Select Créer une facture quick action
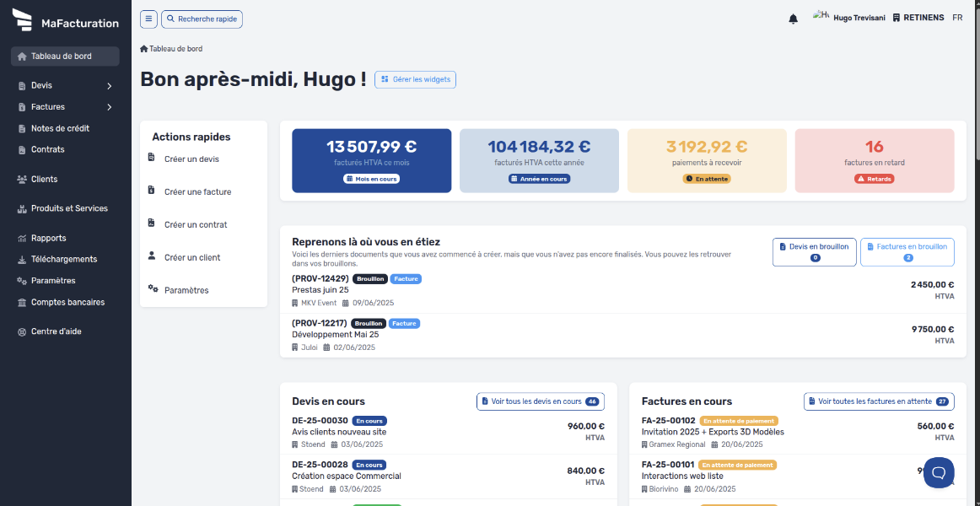This screenshot has height=506, width=980. tap(197, 191)
